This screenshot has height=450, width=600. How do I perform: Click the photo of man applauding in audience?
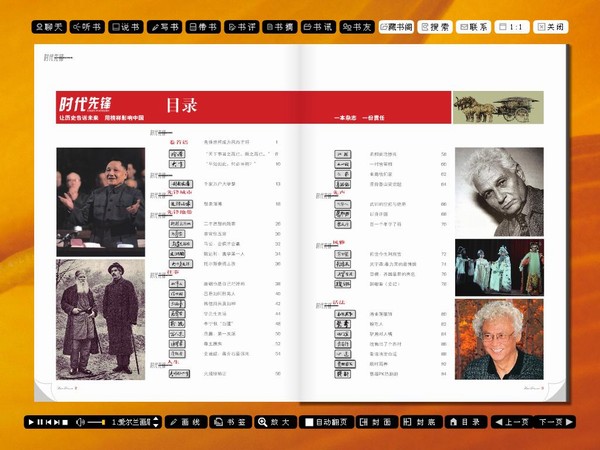[x=101, y=202]
